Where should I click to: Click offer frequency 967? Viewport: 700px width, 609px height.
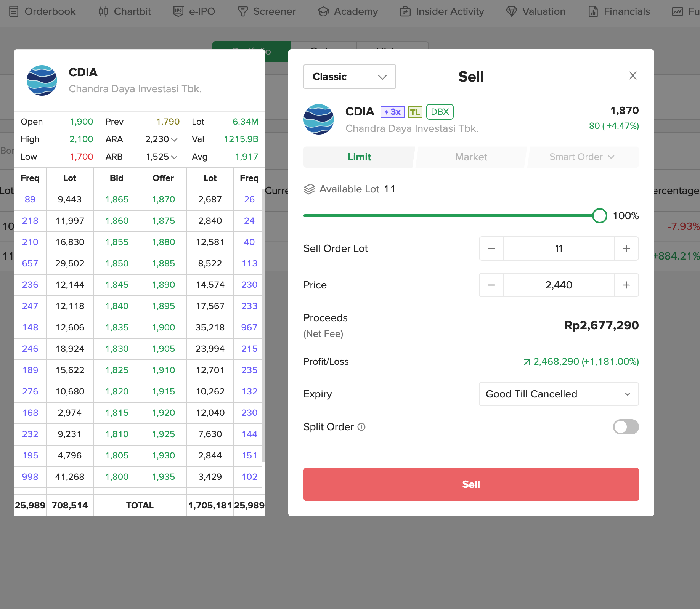(249, 327)
